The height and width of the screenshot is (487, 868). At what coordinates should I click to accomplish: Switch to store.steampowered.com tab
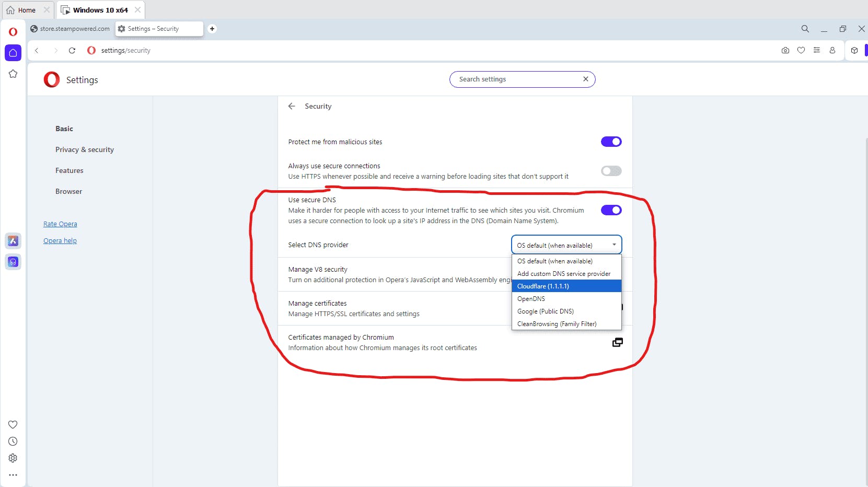(x=71, y=29)
